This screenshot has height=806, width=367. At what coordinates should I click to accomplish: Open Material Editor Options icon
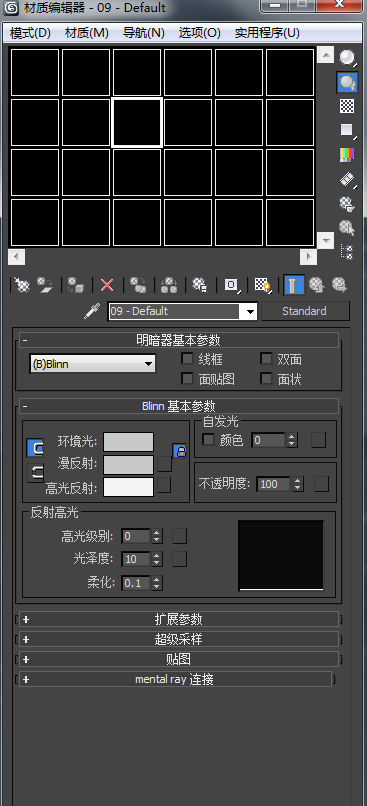[x=347, y=204]
